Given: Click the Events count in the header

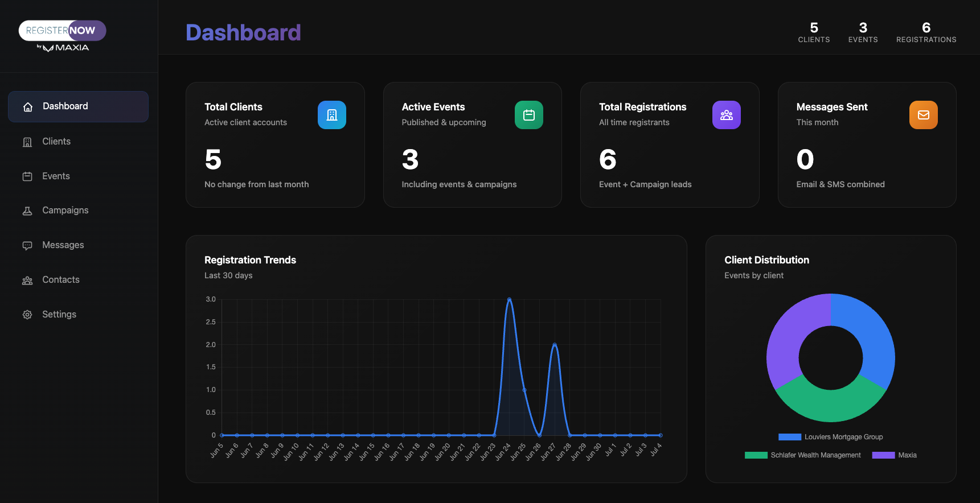Looking at the screenshot, I should tap(863, 32).
